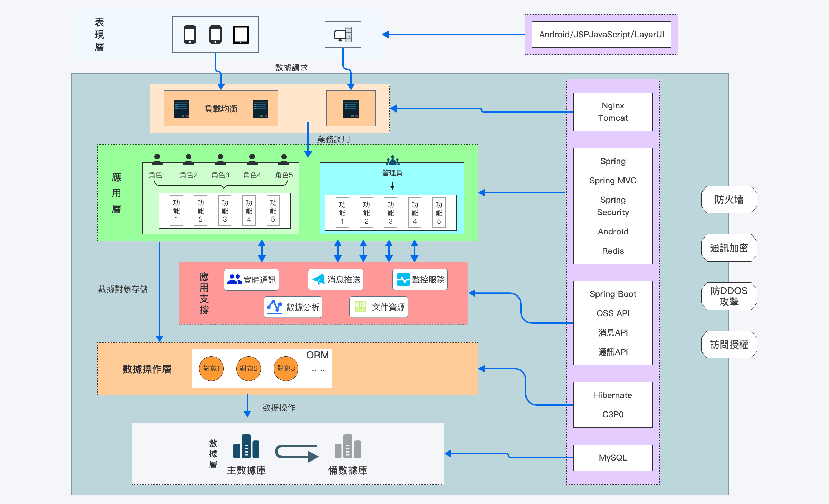This screenshot has width=829, height=504.
Task: Click the 文件資源 service box
Action: tap(379, 307)
